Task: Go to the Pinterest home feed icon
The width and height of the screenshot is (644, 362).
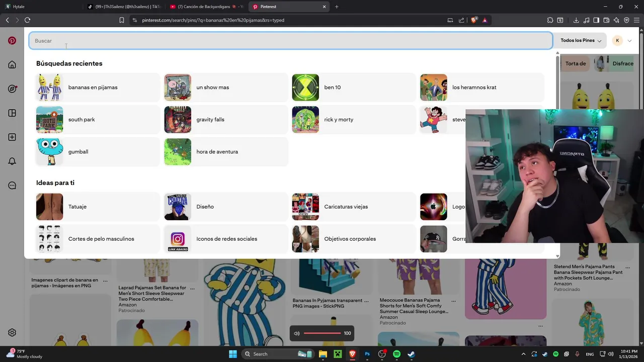Action: [12, 65]
